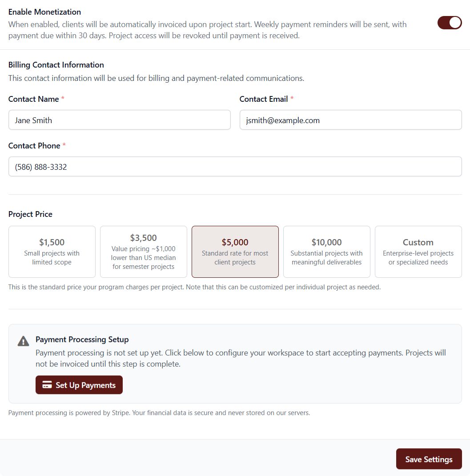
Task: Select the Custom enterprise pricing option
Action: click(x=418, y=252)
